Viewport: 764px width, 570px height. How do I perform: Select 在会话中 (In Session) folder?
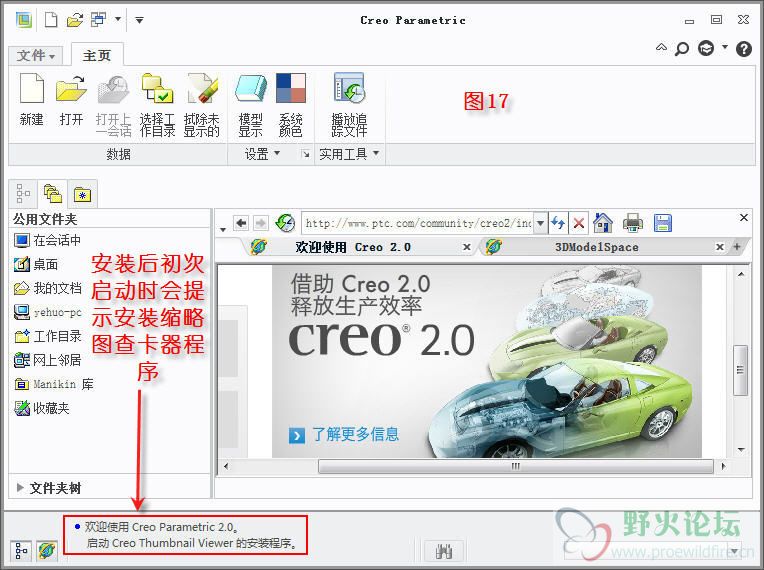click(x=47, y=240)
